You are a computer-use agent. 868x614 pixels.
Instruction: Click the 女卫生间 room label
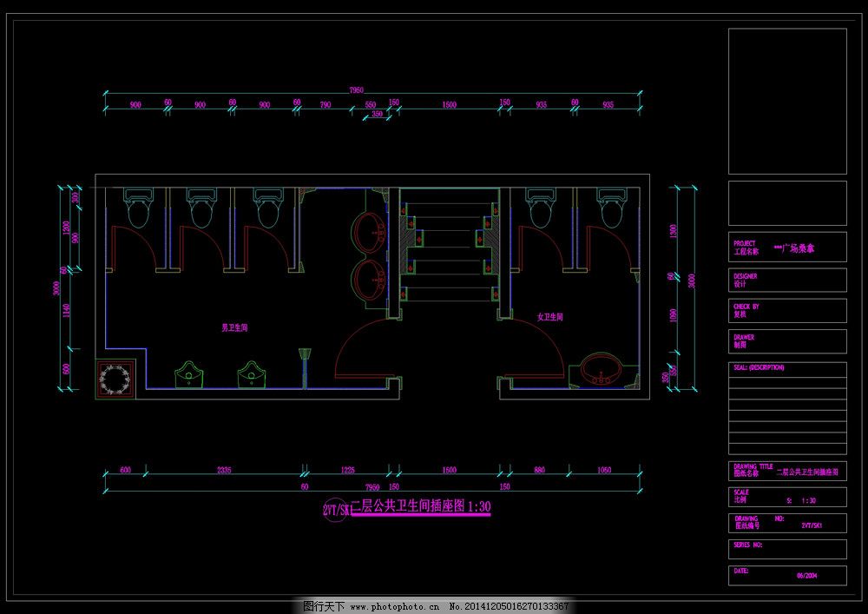(550, 318)
